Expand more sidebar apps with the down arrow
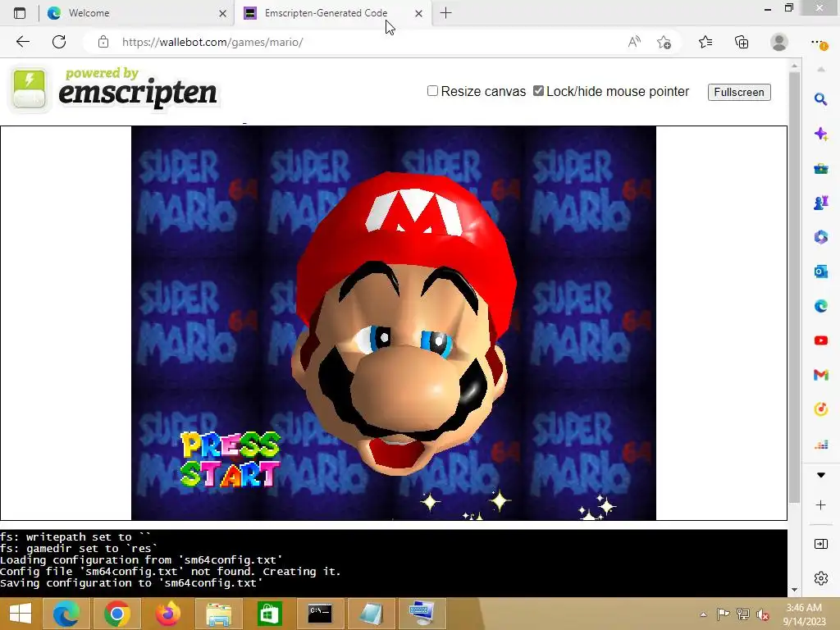840x630 pixels. coord(820,475)
